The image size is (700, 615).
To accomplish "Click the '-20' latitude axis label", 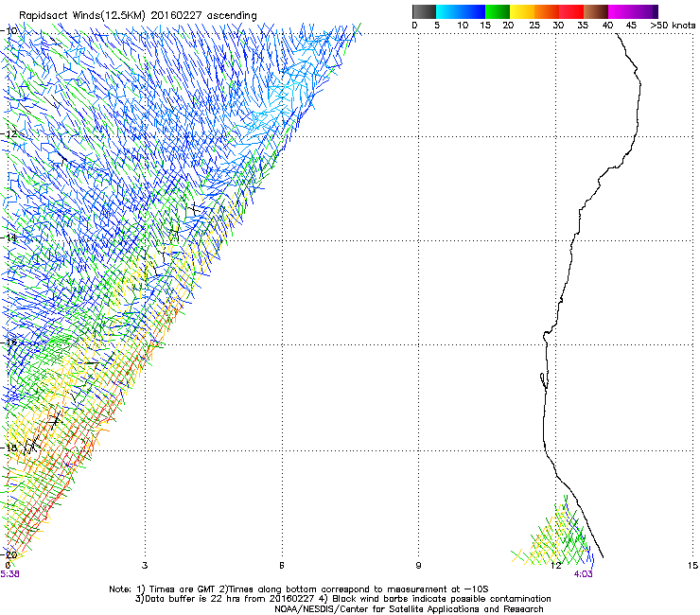I will [9, 555].
